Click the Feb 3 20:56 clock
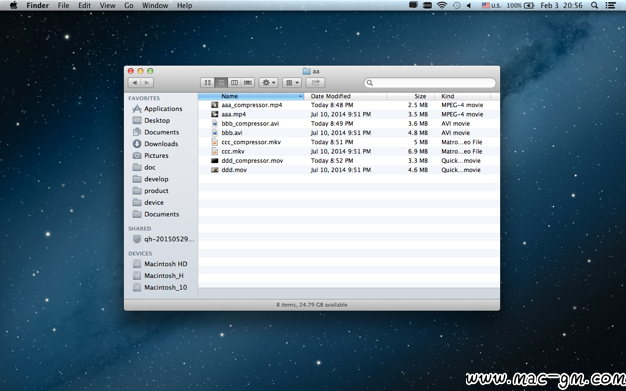 (x=561, y=5)
